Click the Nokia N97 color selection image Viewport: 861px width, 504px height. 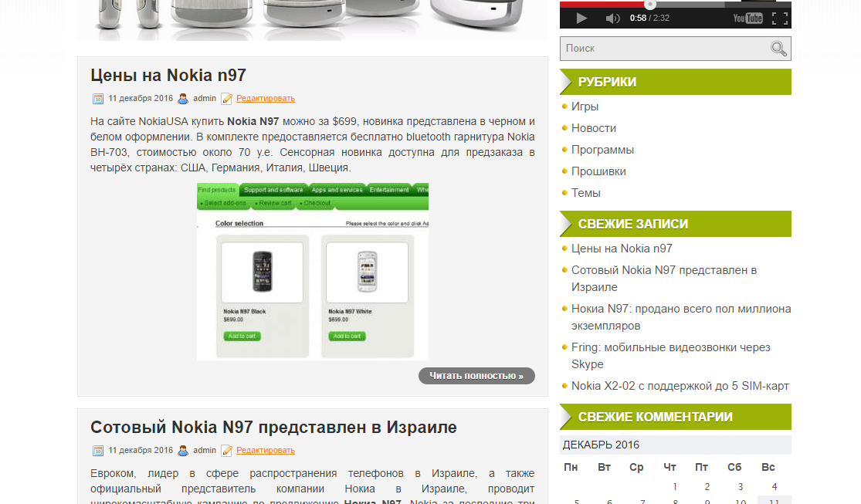(313, 271)
